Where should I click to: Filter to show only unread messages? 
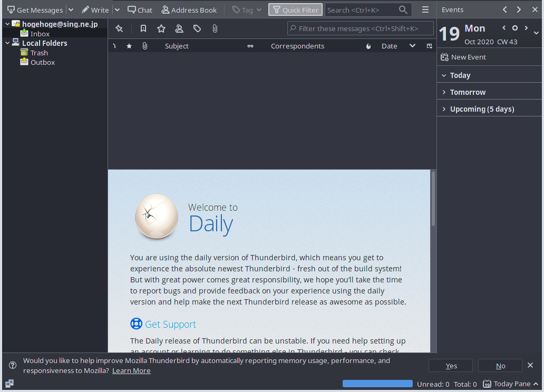[x=143, y=28]
